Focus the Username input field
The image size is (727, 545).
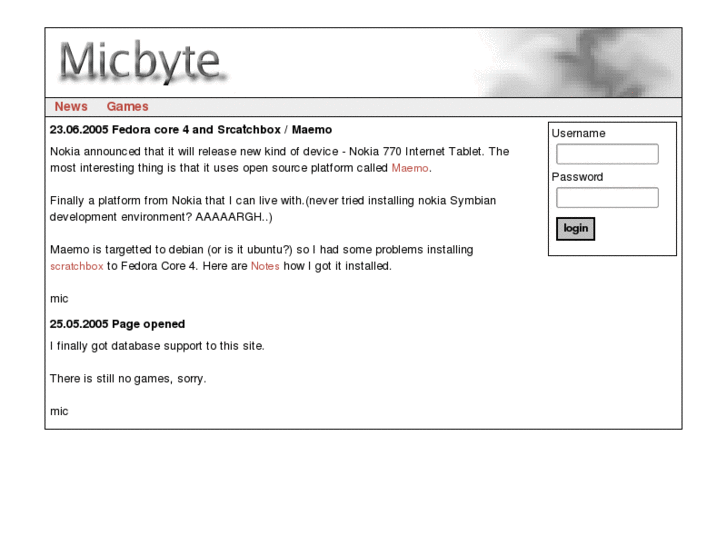pyautogui.click(x=607, y=154)
